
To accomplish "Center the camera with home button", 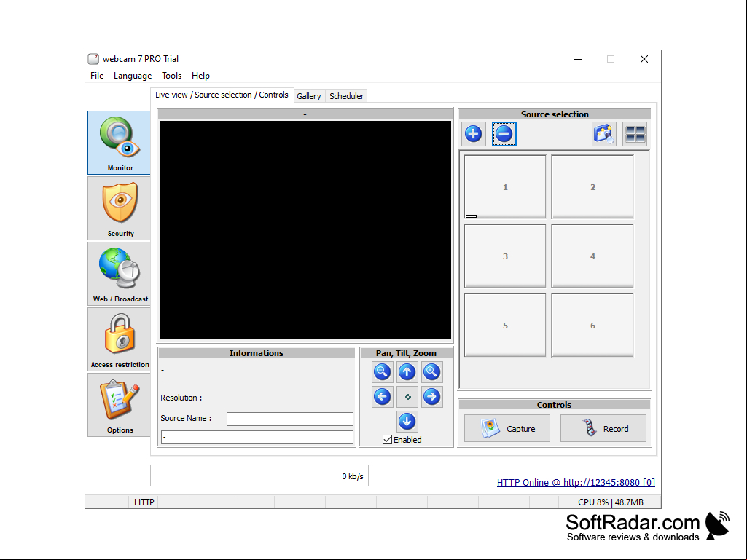I will pyautogui.click(x=407, y=397).
